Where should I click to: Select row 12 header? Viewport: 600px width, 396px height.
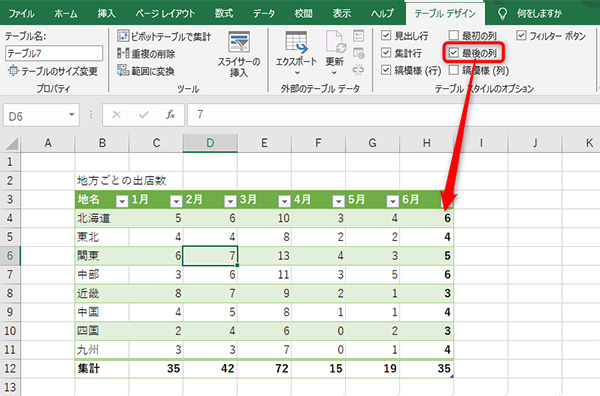tap(10, 368)
